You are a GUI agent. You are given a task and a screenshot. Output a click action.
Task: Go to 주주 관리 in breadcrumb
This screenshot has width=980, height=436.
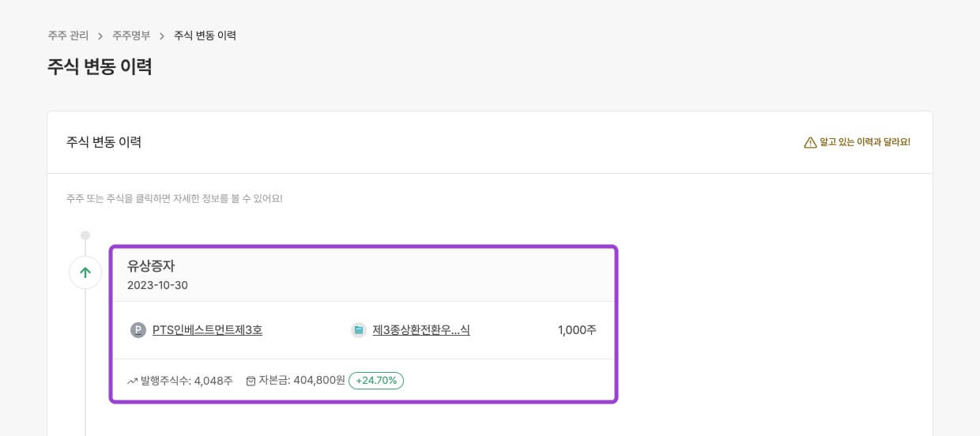tap(68, 36)
